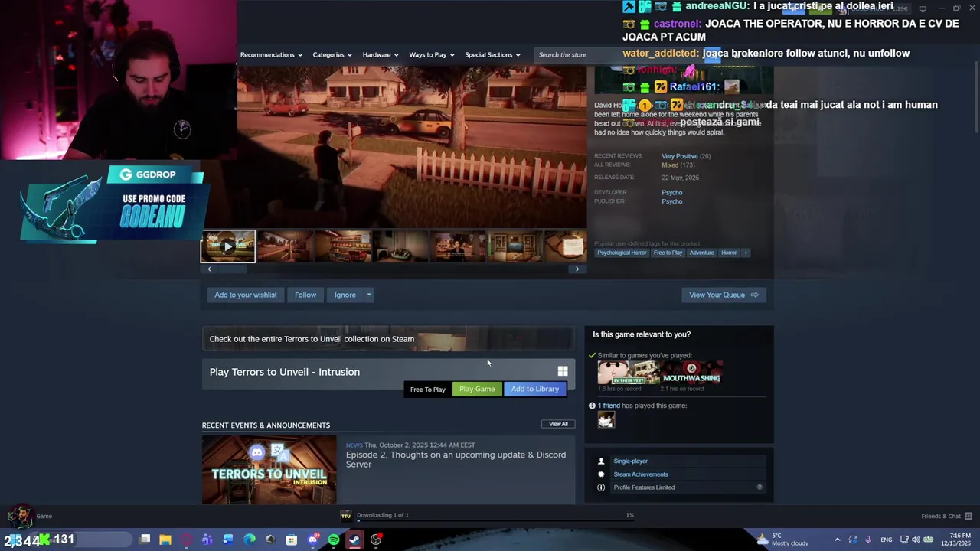The width and height of the screenshot is (980, 551).
Task: Open the Single-player category link
Action: pyautogui.click(x=630, y=461)
